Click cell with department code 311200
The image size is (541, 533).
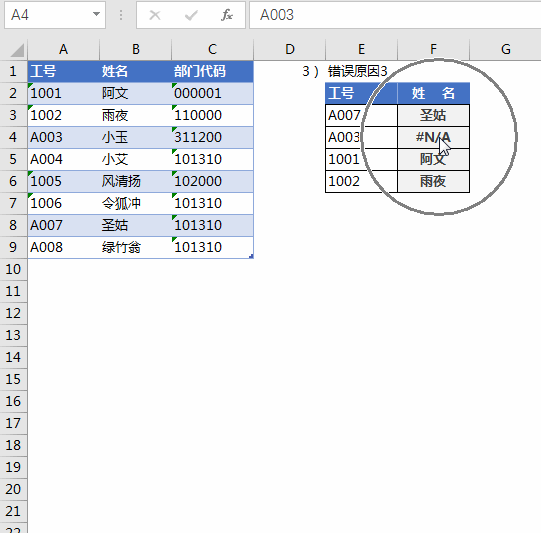212,137
